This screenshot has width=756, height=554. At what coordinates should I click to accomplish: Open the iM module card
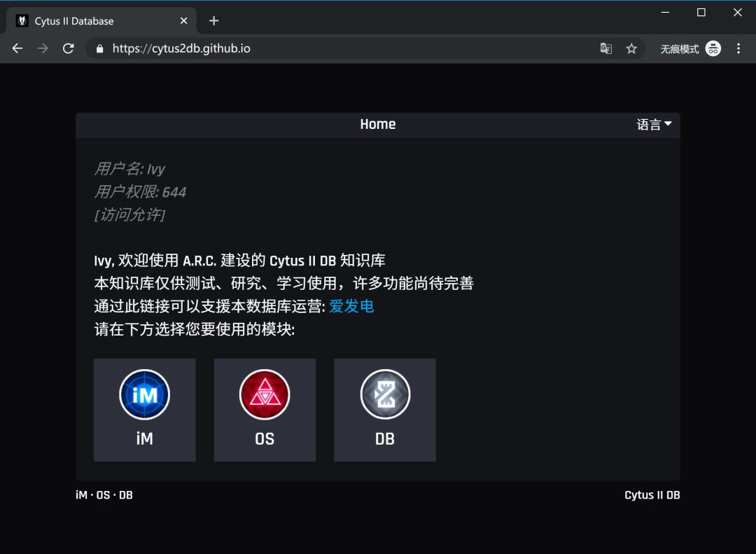(145, 410)
